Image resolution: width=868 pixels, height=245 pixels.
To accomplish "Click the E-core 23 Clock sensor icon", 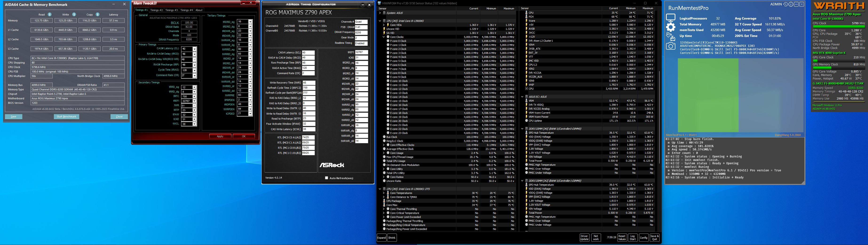I will 388,133.
